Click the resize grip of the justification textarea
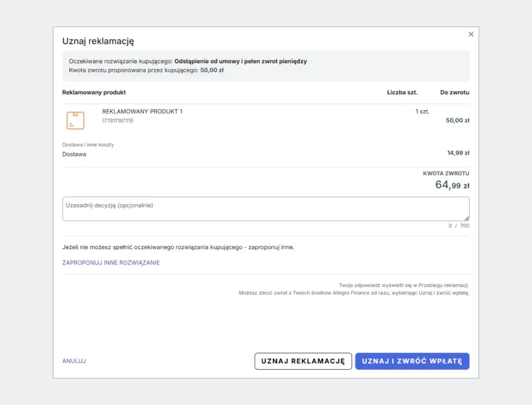The width and height of the screenshot is (532, 405). [466, 218]
